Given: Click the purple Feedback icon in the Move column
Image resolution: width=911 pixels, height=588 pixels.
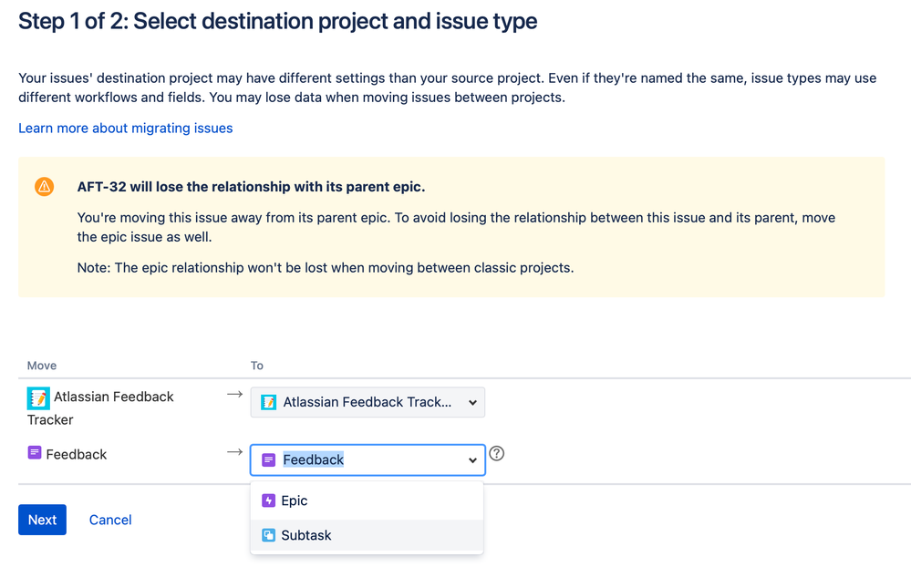Looking at the screenshot, I should tap(35, 452).
